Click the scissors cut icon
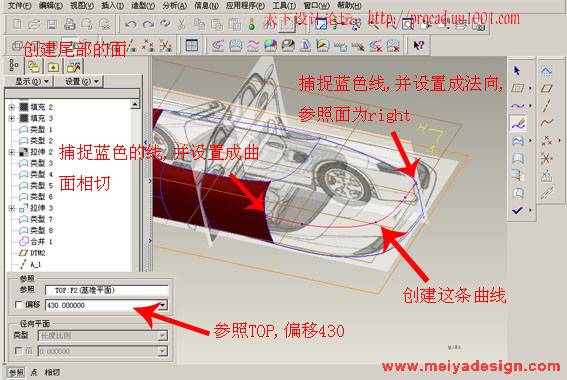The height and width of the screenshot is (380, 567). point(181,25)
